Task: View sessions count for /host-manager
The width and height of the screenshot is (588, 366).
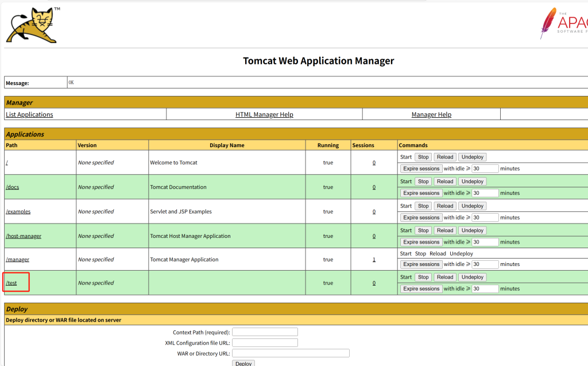Action: coord(374,236)
